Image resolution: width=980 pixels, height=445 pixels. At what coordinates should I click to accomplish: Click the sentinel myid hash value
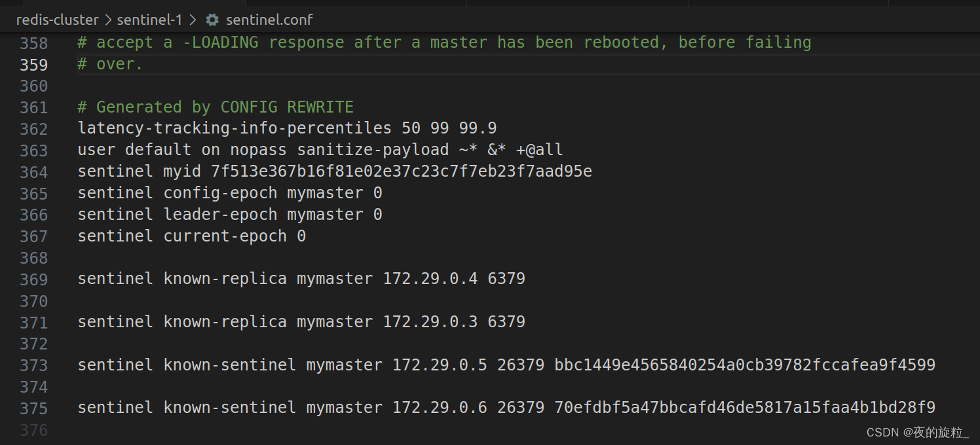pyautogui.click(x=402, y=171)
